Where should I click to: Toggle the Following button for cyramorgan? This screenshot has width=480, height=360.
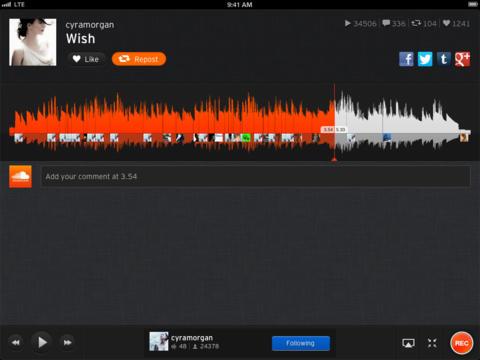point(301,343)
